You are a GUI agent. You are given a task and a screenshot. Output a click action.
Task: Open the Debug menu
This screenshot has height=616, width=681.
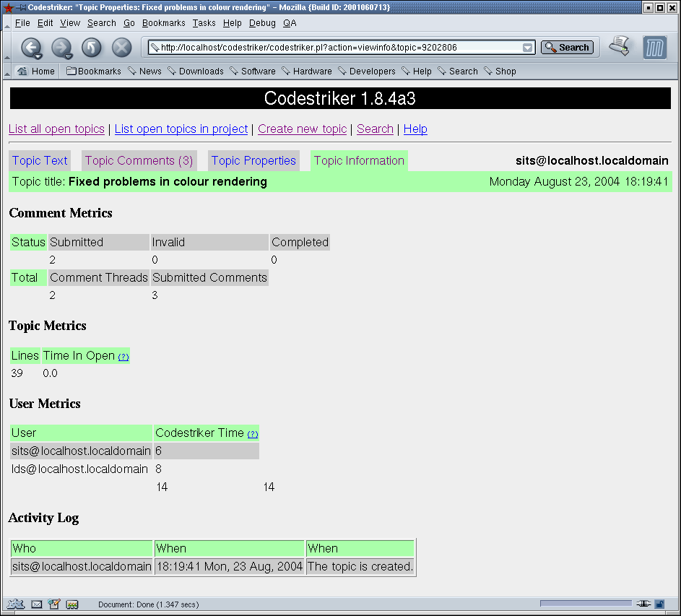coord(262,23)
